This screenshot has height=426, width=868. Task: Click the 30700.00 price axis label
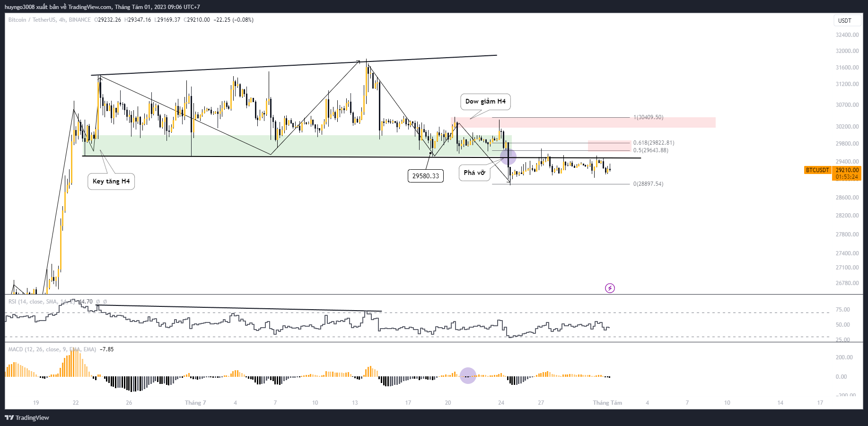coord(847,105)
